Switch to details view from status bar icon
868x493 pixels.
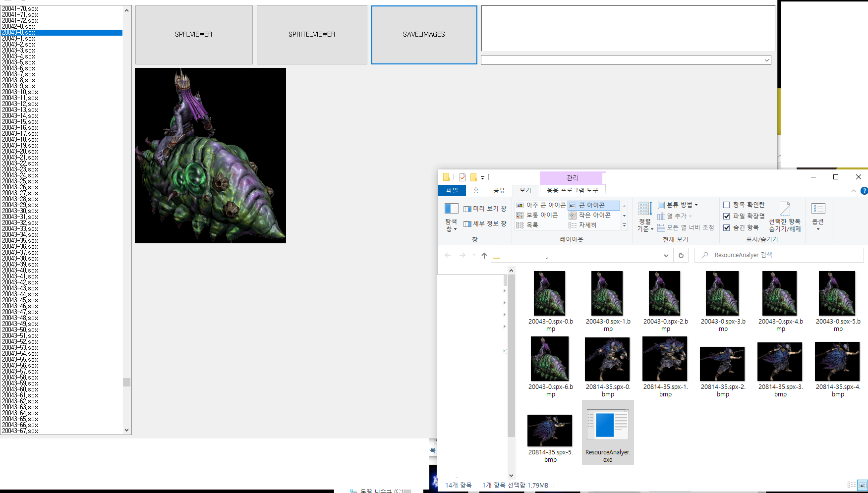pos(851,485)
